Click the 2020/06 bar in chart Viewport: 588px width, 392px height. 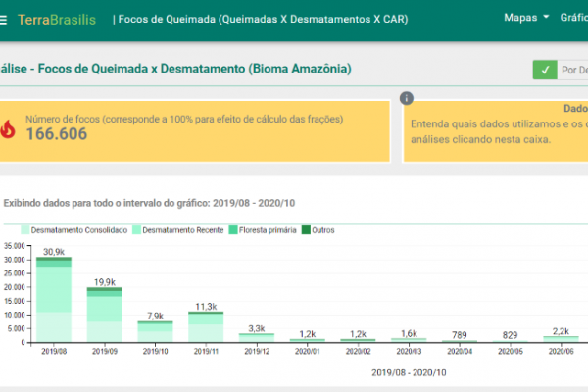pyautogui.click(x=560, y=338)
